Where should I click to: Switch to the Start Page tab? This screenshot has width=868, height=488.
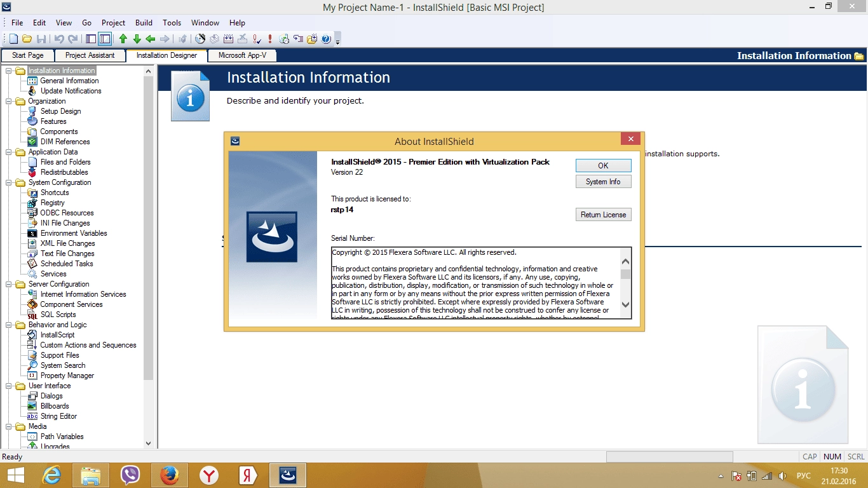(x=28, y=55)
